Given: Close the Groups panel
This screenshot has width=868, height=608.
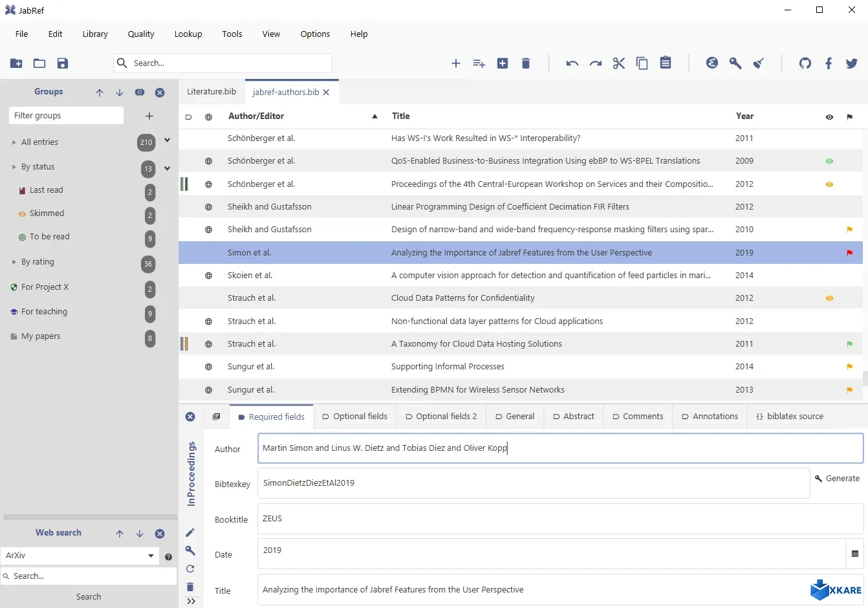Looking at the screenshot, I should (160, 92).
